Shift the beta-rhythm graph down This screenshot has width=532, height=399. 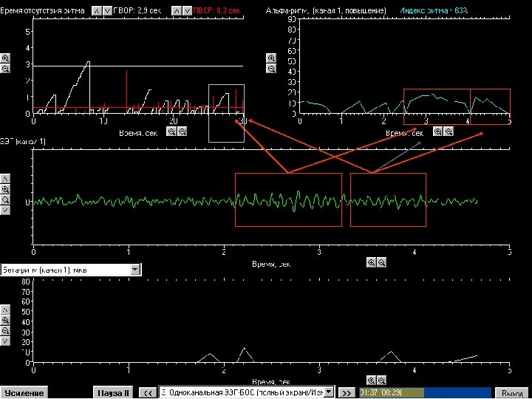5,341
